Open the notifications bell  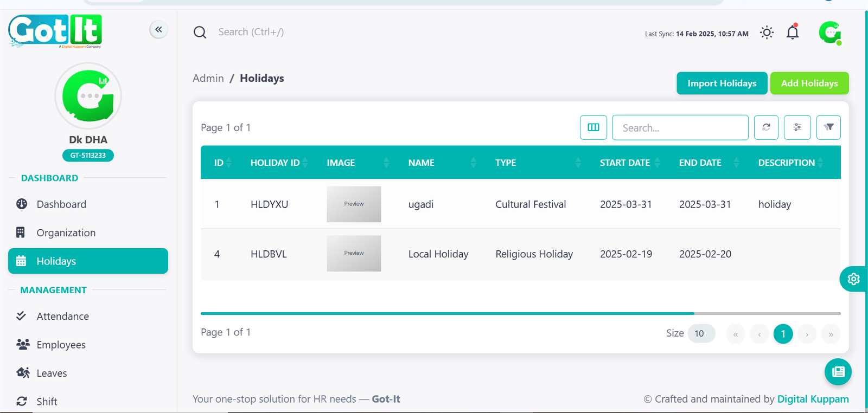coord(793,33)
